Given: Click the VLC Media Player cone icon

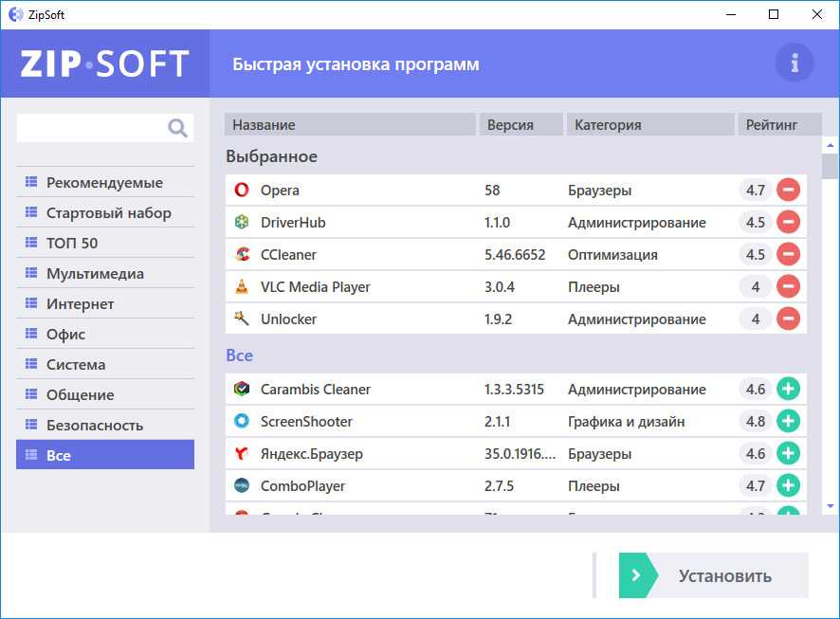Looking at the screenshot, I should pyautogui.click(x=241, y=287).
